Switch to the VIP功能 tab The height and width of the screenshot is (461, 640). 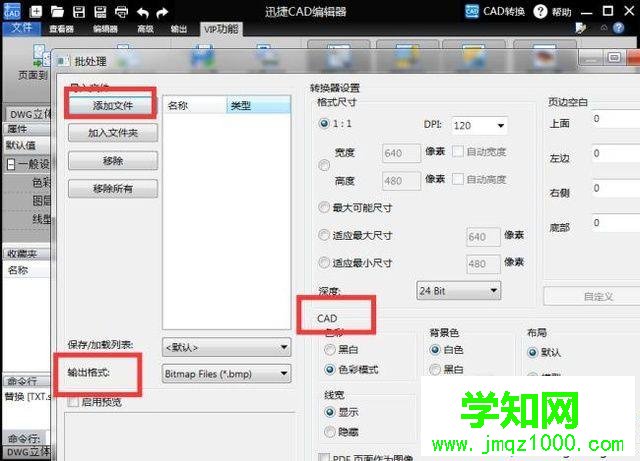tap(221, 29)
